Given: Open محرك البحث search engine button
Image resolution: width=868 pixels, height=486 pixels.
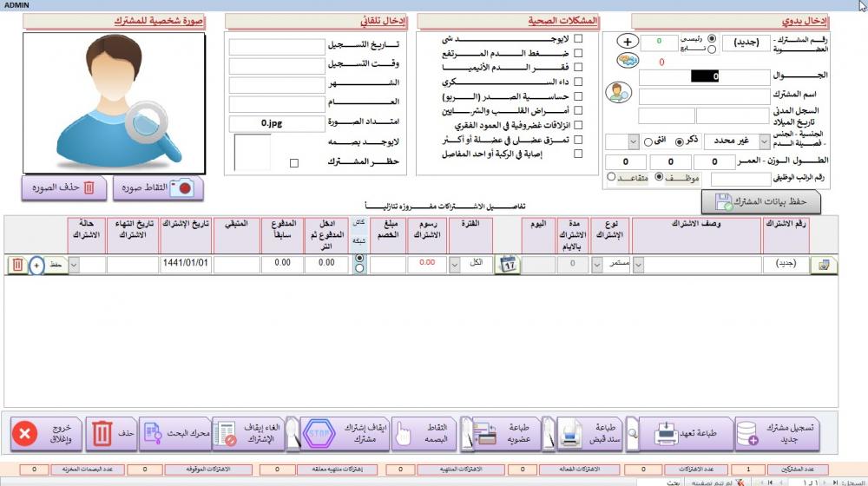Looking at the screenshot, I should [x=175, y=434].
